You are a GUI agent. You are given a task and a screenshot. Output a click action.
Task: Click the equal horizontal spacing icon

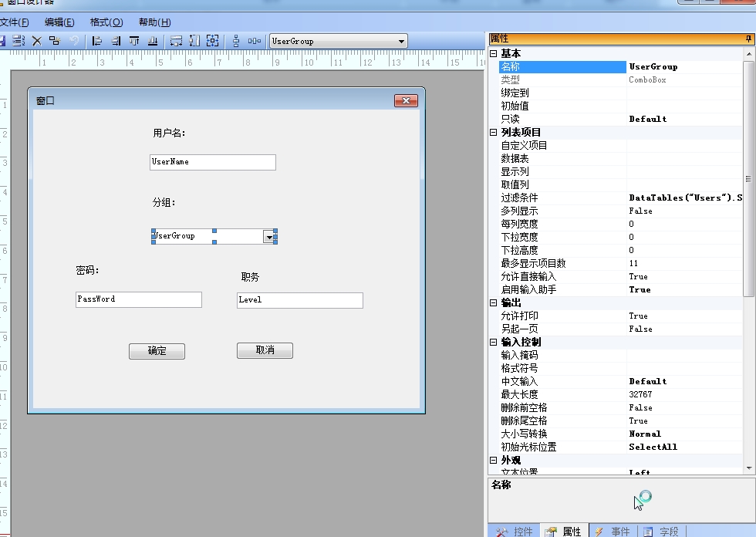pos(255,41)
